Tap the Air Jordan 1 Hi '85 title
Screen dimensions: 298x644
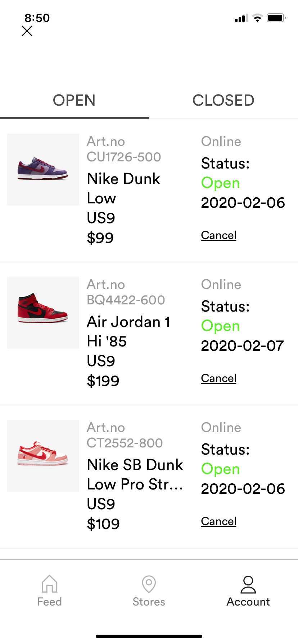128,331
